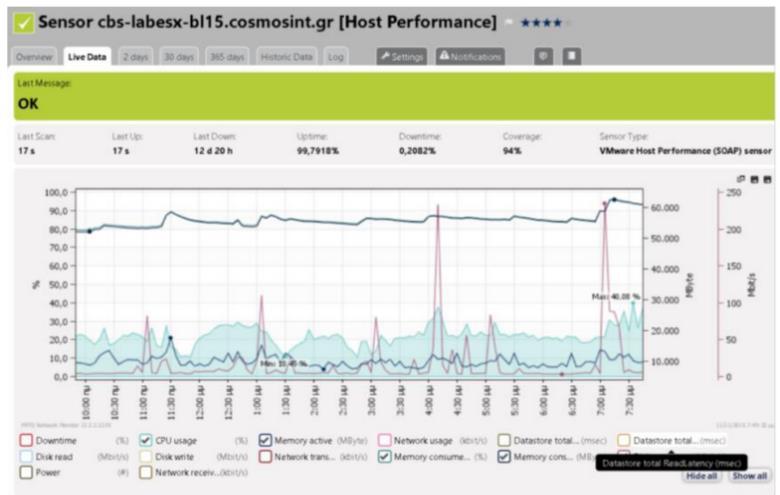Set priority using the fourth blue star
The image size is (780, 495).
[x=557, y=22]
